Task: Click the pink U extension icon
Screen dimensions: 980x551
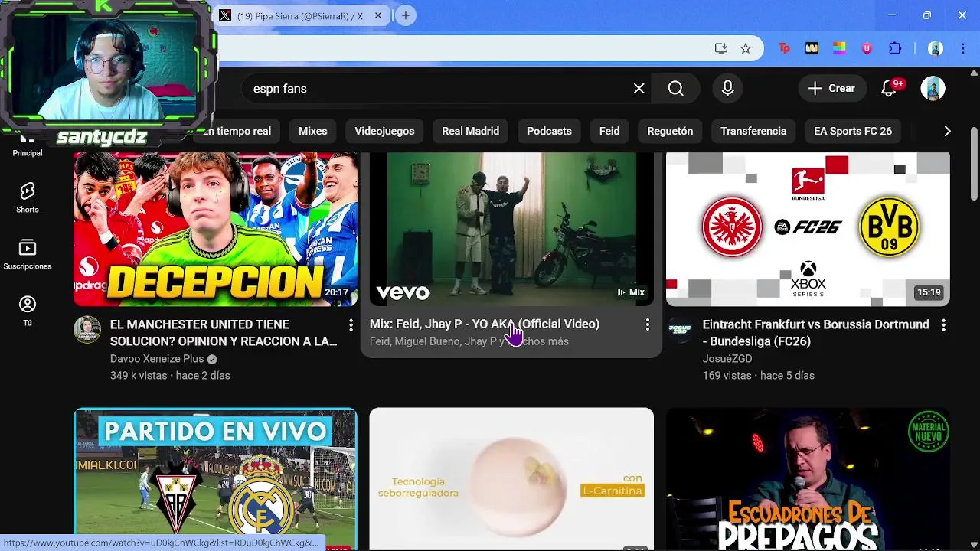Action: [867, 48]
